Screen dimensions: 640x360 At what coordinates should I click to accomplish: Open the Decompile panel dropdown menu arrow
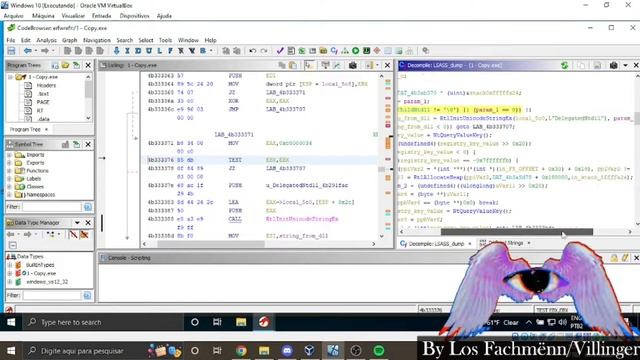[x=625, y=65]
